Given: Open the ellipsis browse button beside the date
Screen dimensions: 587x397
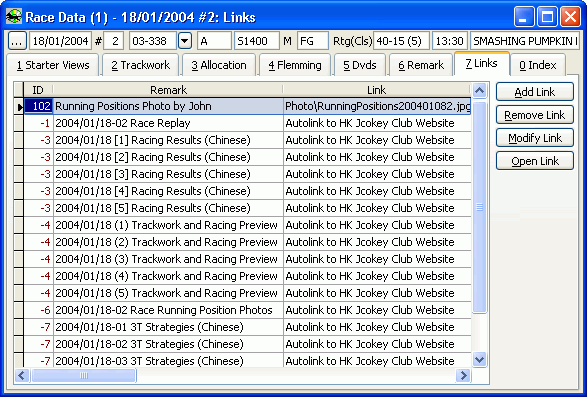Looking at the screenshot, I should tap(17, 41).
